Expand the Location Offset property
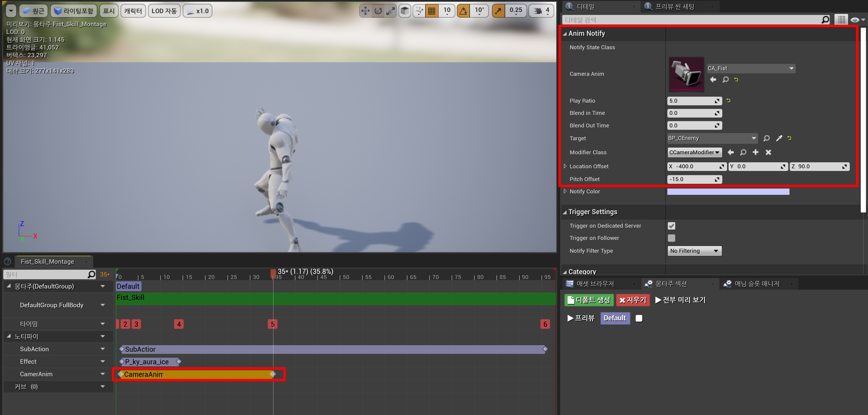The width and height of the screenshot is (868, 415). coord(565,166)
